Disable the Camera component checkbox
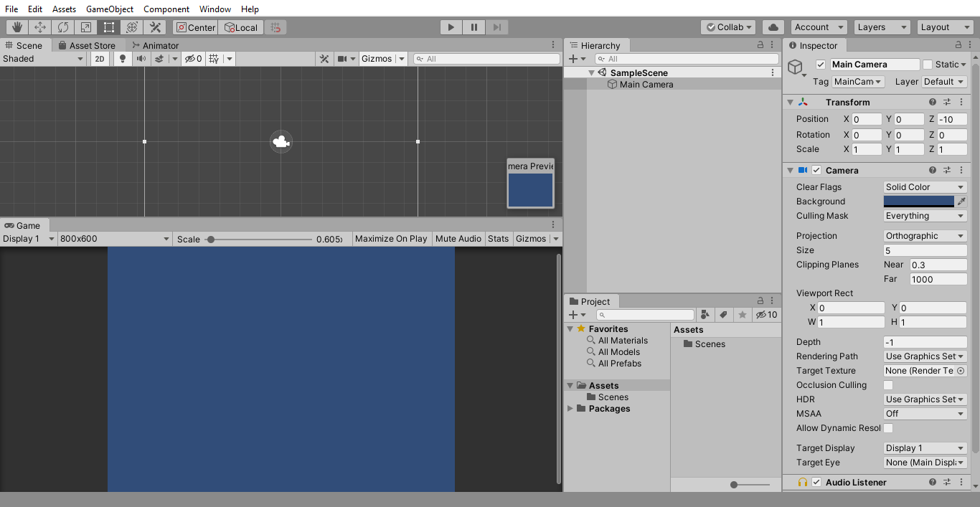The image size is (980, 507). click(x=816, y=171)
